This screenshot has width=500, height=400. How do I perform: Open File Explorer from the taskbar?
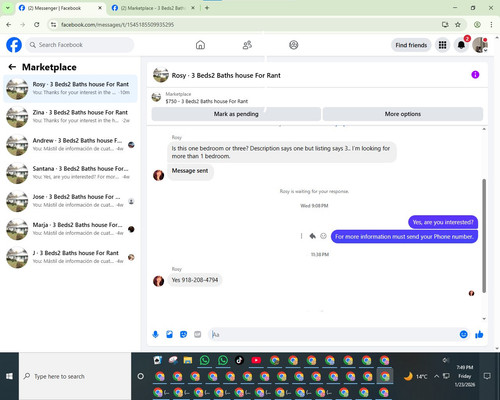[188, 360]
